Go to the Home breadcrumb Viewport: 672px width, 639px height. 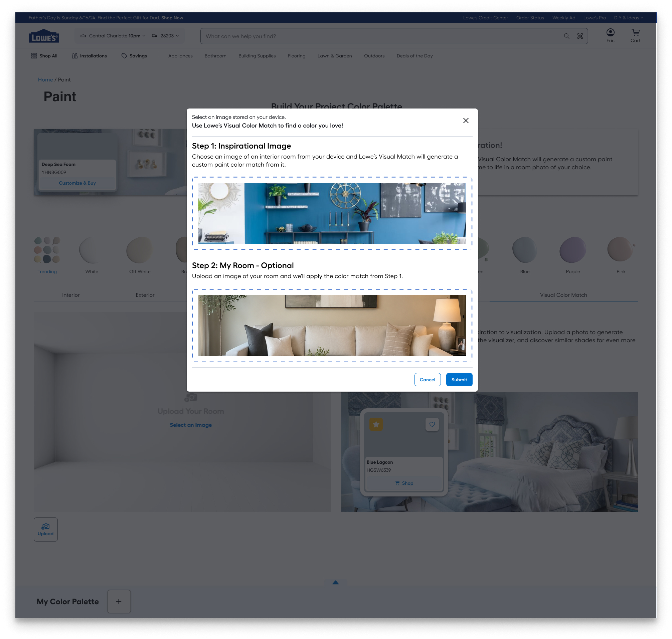(45, 80)
